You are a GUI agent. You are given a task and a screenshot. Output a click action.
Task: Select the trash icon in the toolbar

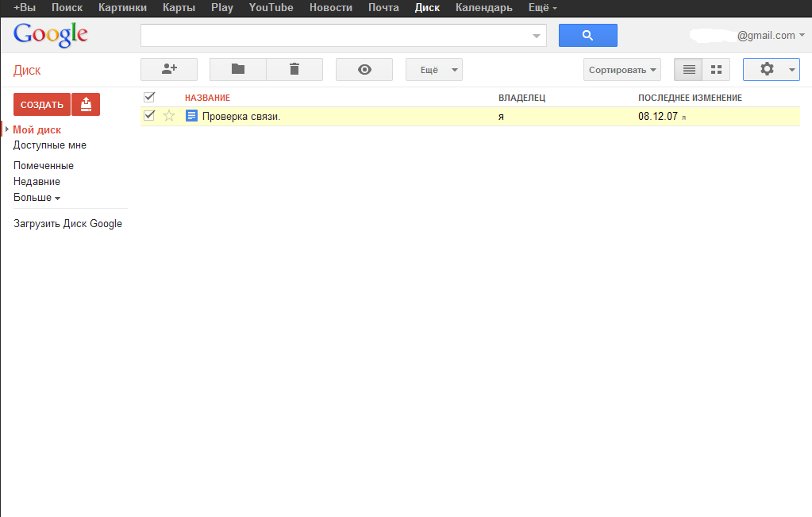click(294, 69)
